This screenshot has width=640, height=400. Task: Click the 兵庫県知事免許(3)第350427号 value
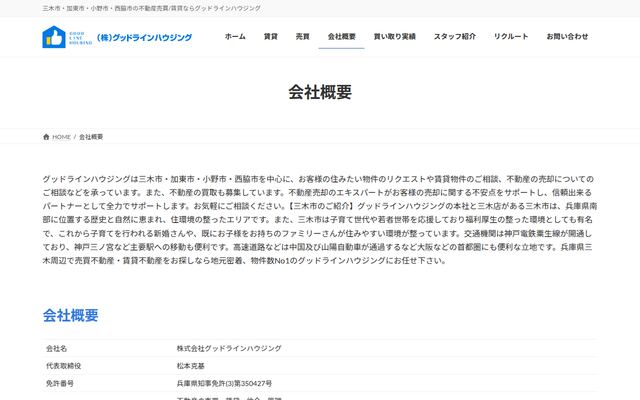[x=224, y=383]
